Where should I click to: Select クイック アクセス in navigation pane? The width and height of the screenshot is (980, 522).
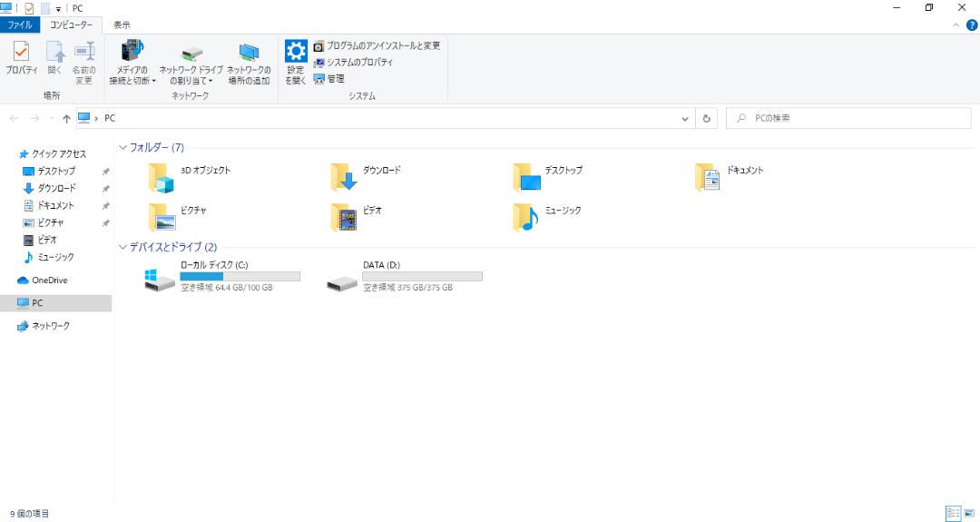coord(53,153)
